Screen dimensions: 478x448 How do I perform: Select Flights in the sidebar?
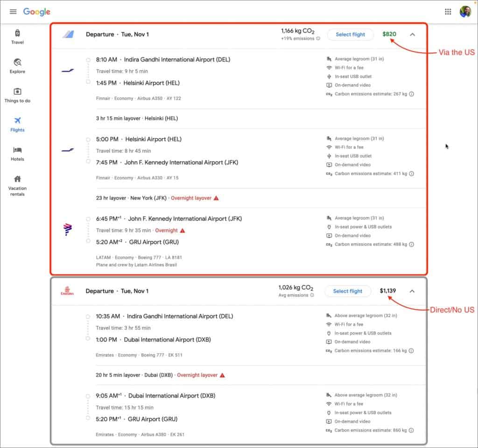(17, 125)
